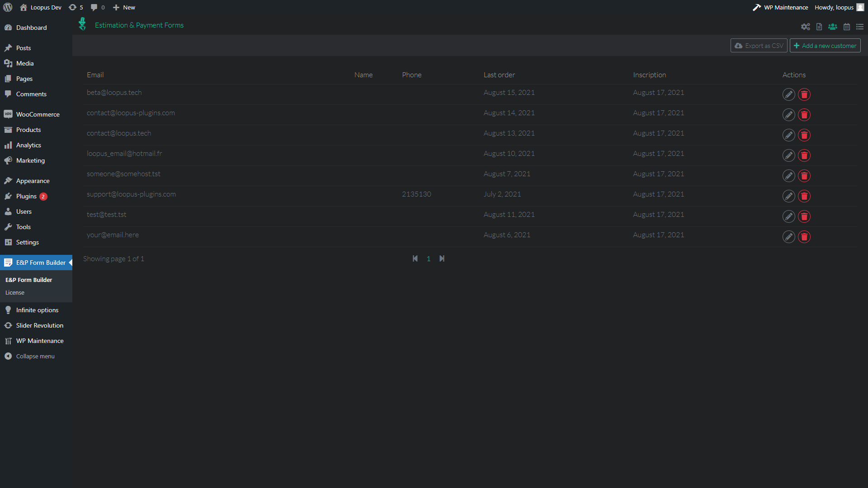Edit customer test@test.tst
Screen dimensions: 868x488
tap(788, 216)
